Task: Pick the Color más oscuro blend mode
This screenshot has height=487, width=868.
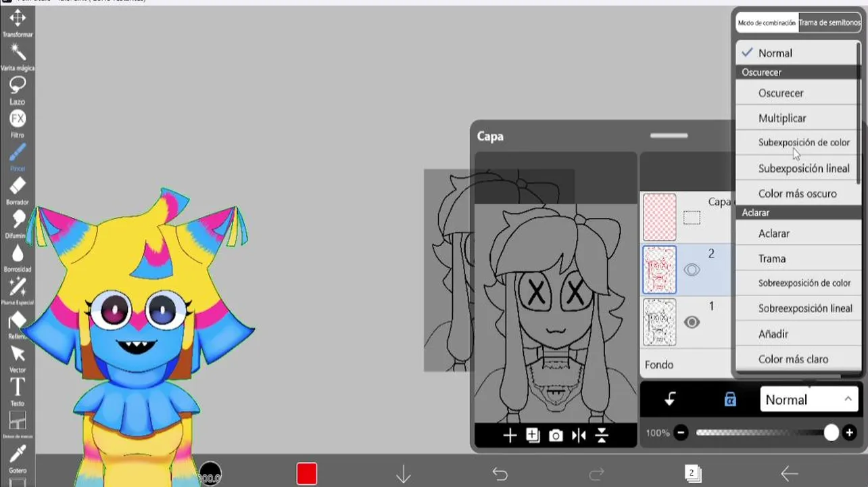Action: (x=796, y=193)
